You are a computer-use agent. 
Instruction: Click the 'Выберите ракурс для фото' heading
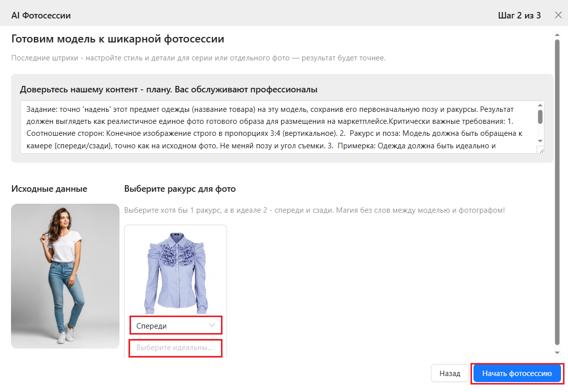(179, 189)
